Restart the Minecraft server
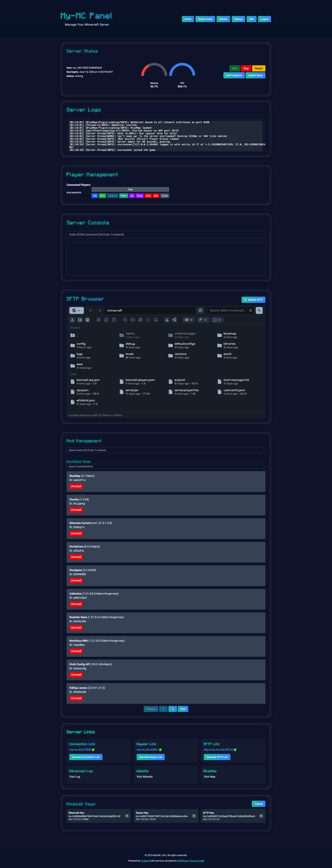Viewport: 332px width, 868px height. [259, 68]
